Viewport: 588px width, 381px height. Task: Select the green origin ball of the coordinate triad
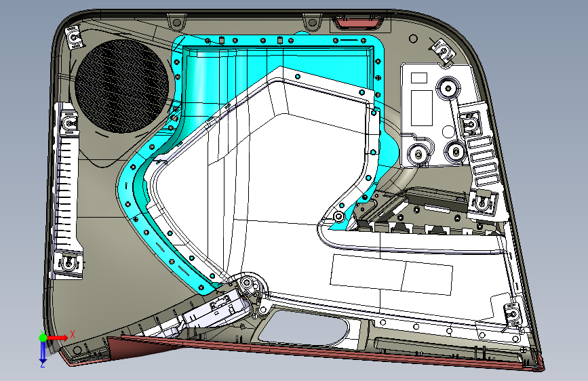tap(43, 338)
